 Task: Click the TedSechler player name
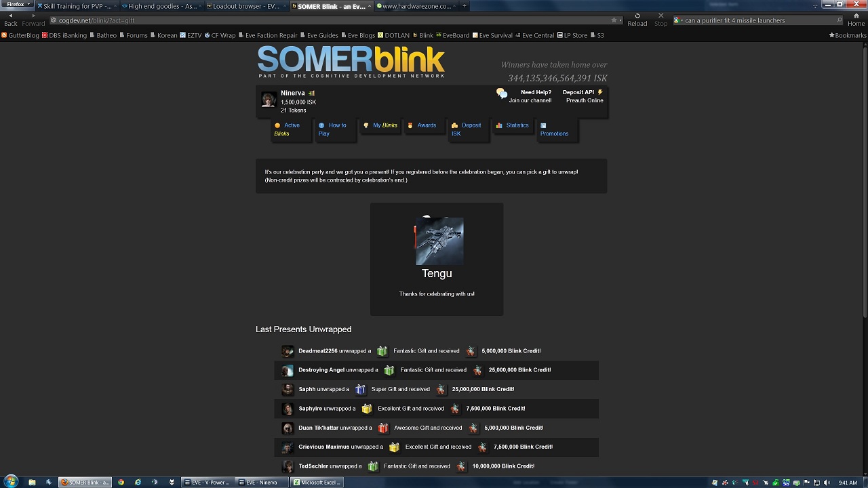313,466
